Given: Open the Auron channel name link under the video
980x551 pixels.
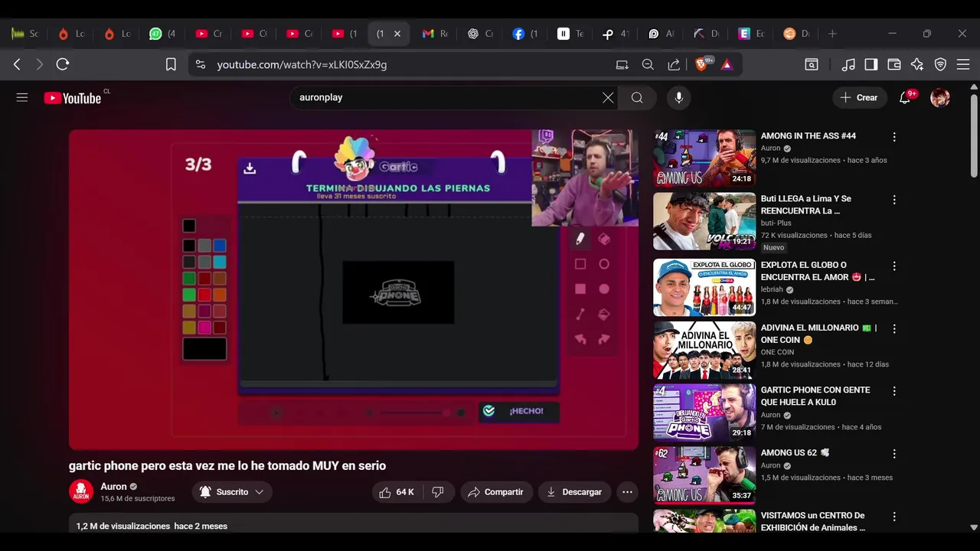Looking at the screenshot, I should click(113, 487).
